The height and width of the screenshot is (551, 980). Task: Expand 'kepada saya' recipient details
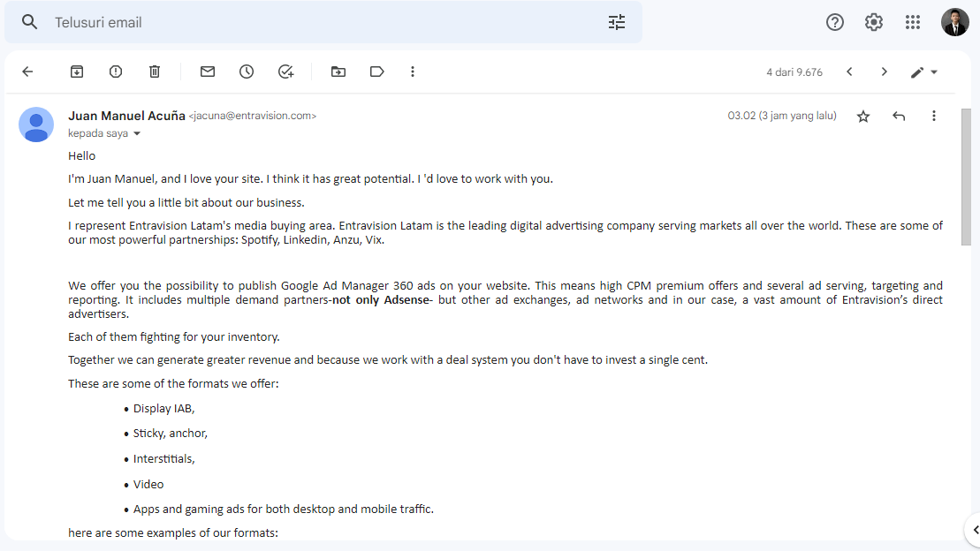tap(137, 133)
